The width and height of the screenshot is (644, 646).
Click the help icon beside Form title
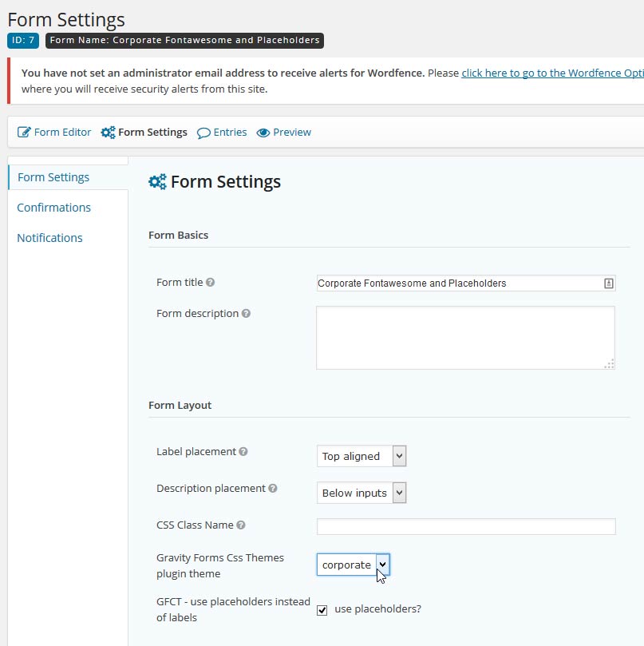(x=210, y=282)
